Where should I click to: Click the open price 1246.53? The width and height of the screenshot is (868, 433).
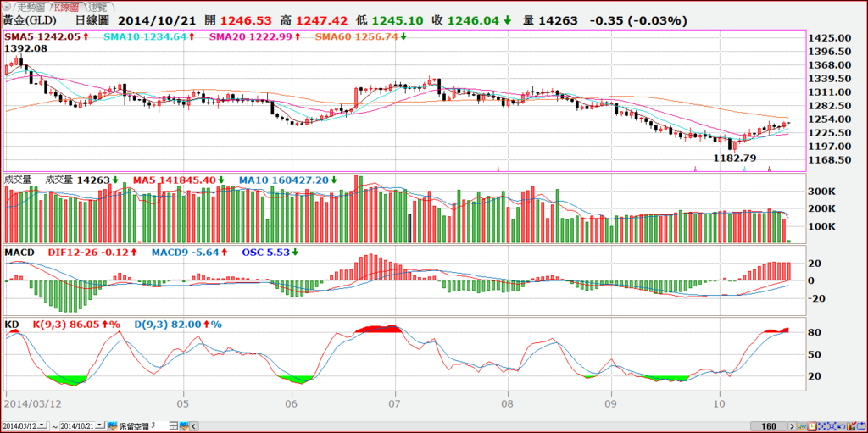[x=247, y=21]
